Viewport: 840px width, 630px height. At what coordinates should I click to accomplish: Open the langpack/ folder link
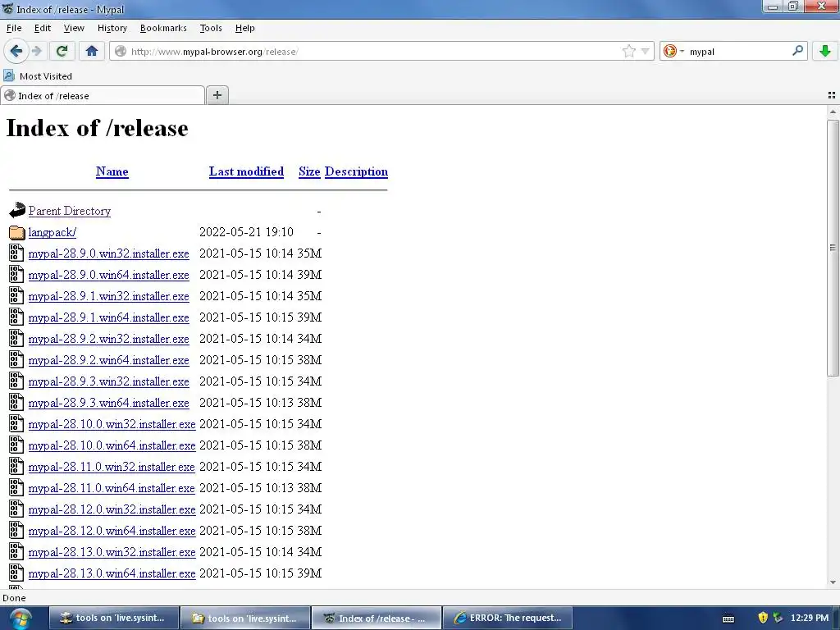tap(52, 232)
